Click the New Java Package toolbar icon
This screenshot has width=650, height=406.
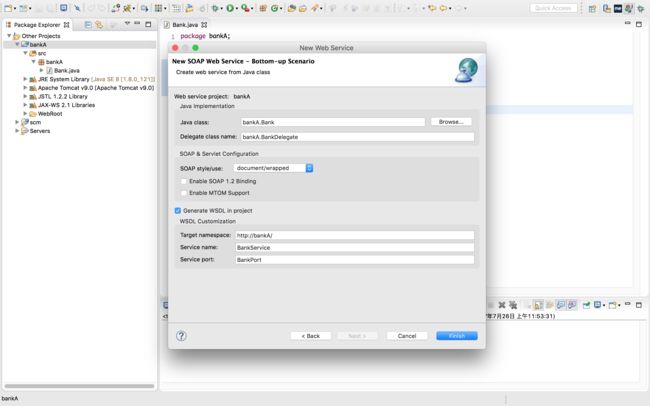point(263,8)
